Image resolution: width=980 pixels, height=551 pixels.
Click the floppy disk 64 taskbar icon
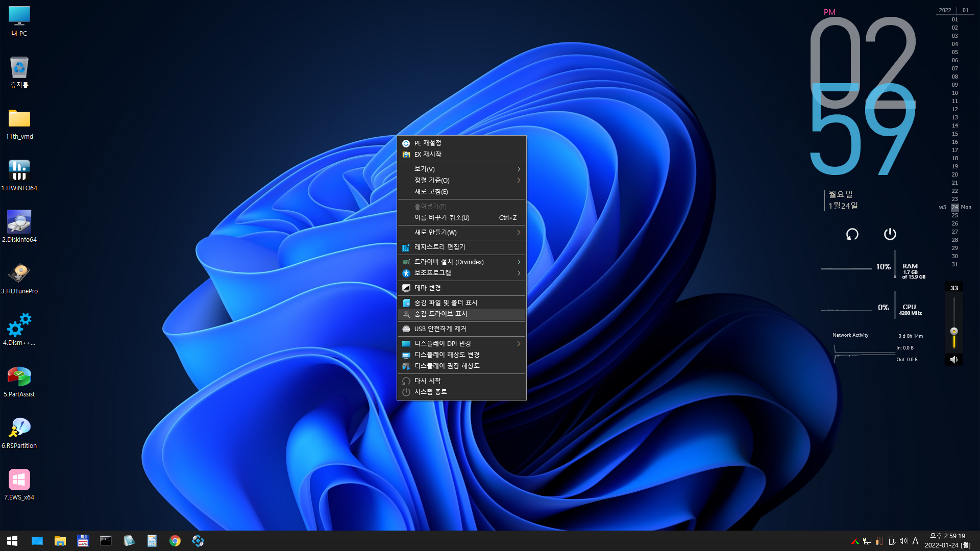[x=83, y=541]
